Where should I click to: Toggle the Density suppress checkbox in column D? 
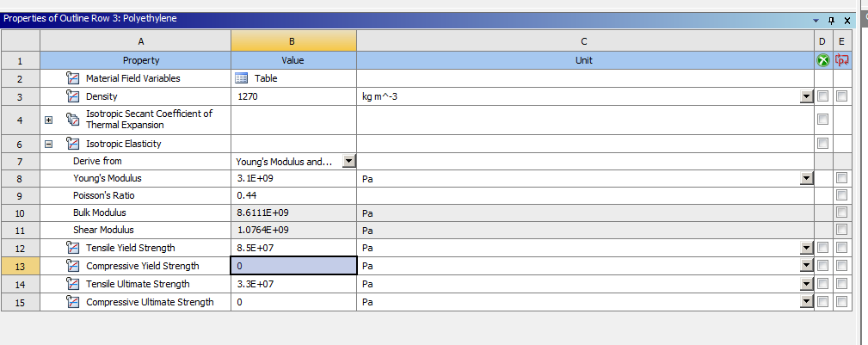823,96
